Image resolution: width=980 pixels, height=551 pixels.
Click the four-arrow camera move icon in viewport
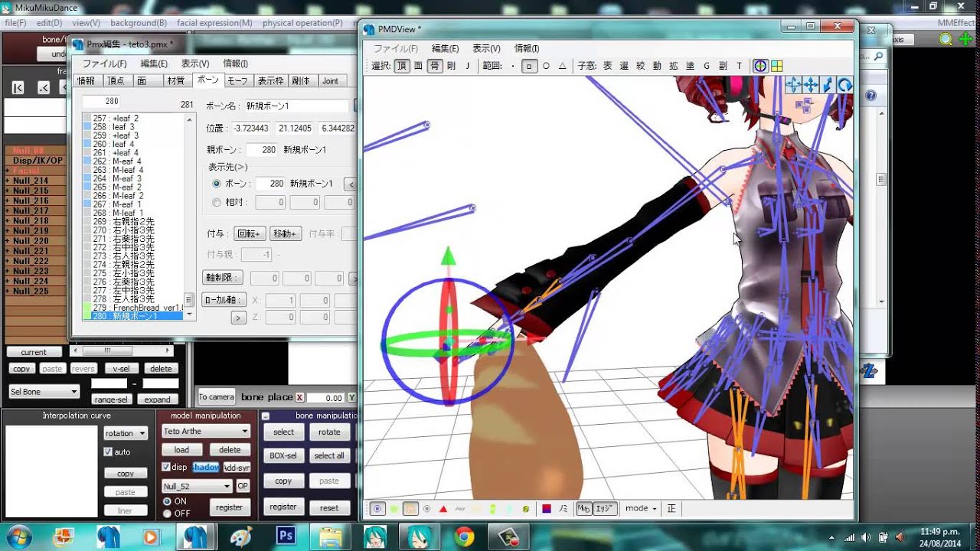[810, 85]
